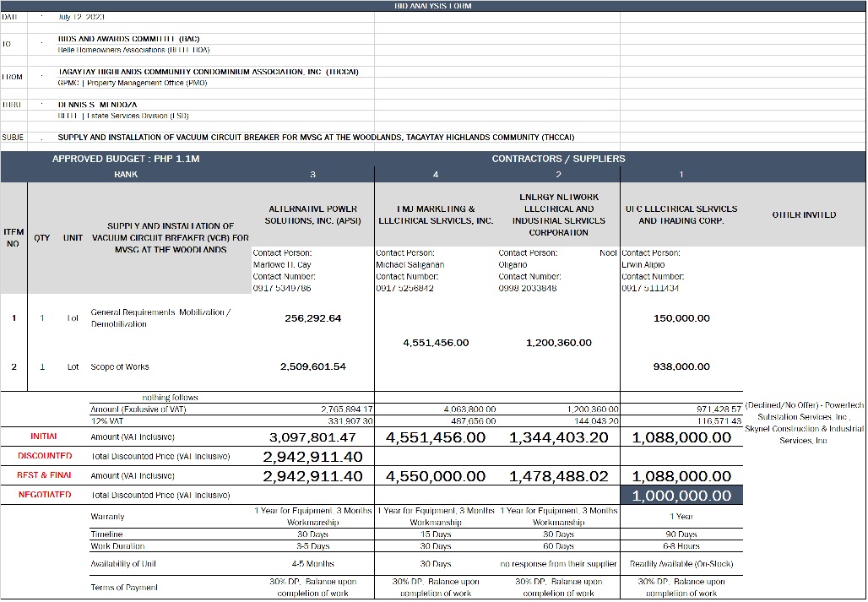Image resolution: width=868 pixels, height=602 pixels.
Task: Click APSI VAT-exclusive amount 2,765,894.17
Action: (346, 409)
